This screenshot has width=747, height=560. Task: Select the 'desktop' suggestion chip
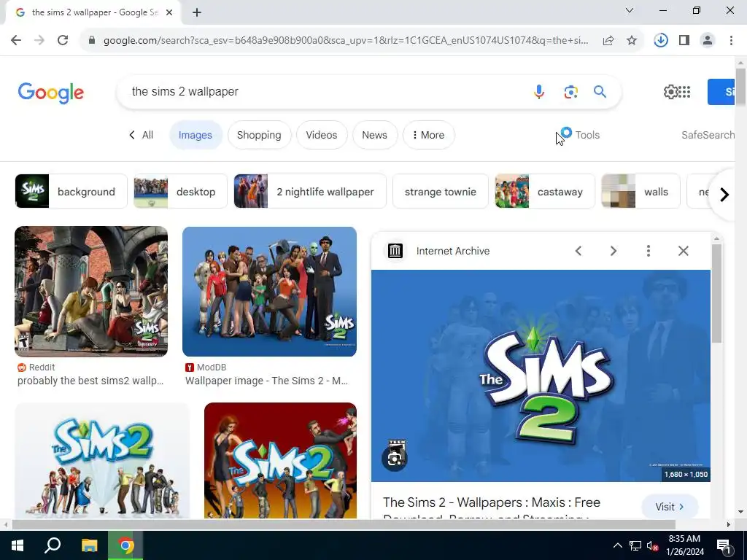click(x=180, y=192)
